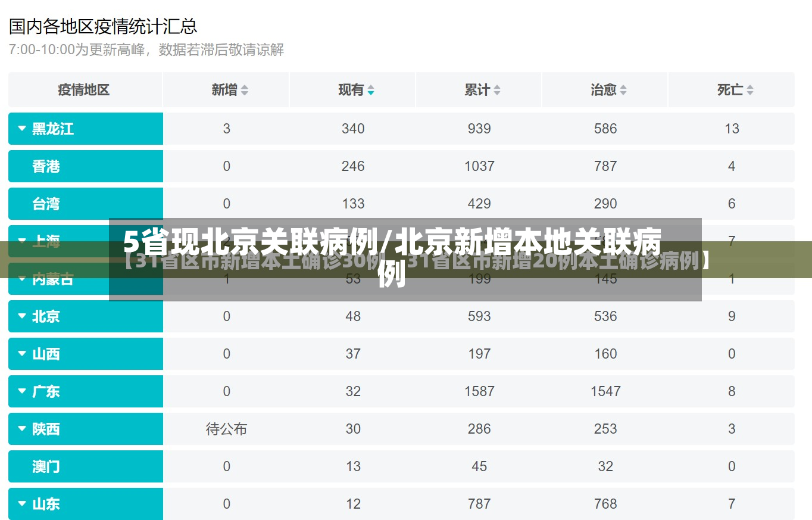Image resolution: width=812 pixels, height=520 pixels.
Task: Click 香港 现有 value 246
Action: [x=353, y=166]
